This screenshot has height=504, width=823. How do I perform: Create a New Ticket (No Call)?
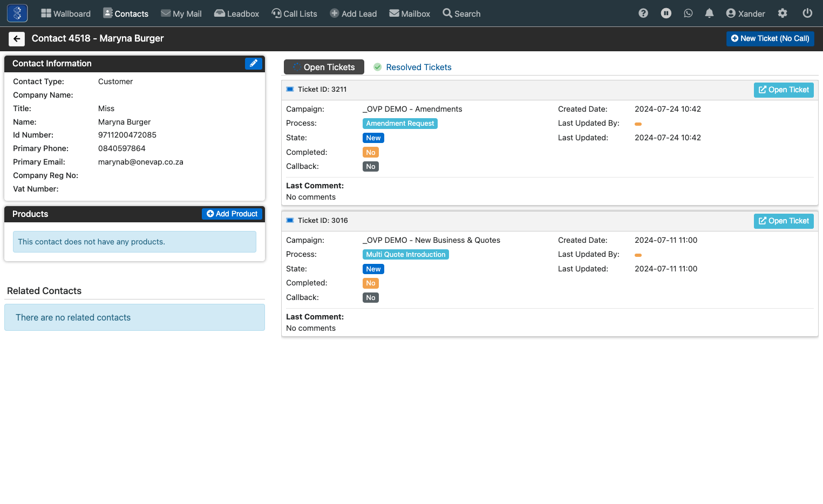pyautogui.click(x=770, y=39)
